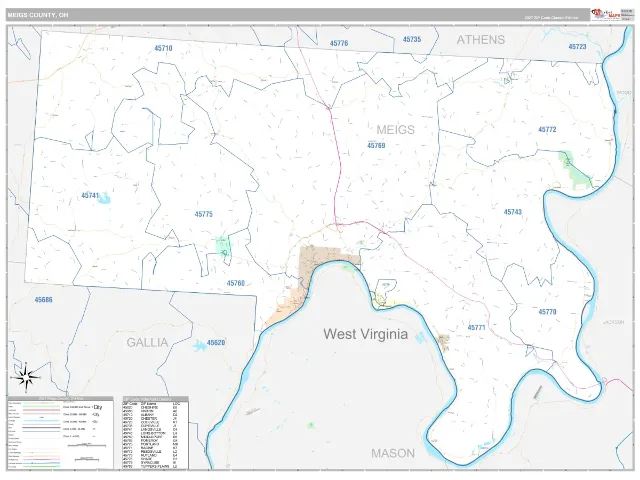640x480 pixels.
Task: Click the ZIP code 45741 label
Action: [x=90, y=196]
